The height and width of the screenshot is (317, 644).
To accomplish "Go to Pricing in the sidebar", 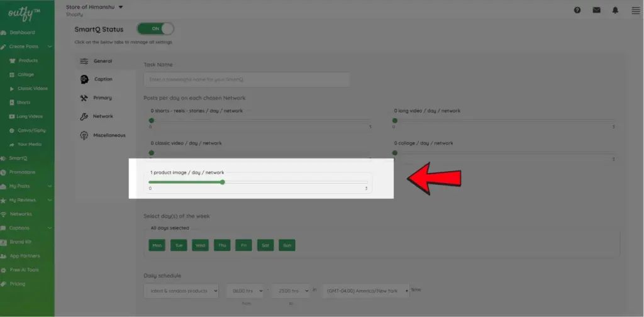I will [x=18, y=284].
